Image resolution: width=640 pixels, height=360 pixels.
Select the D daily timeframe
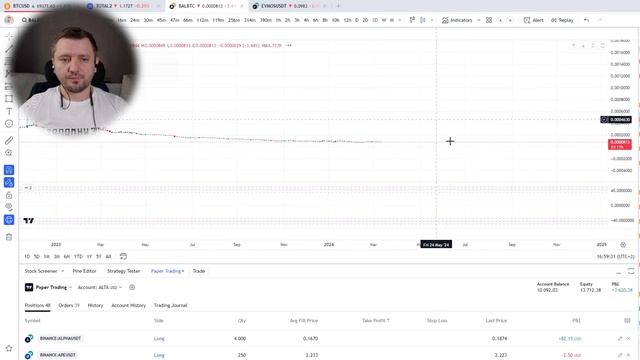[357, 20]
